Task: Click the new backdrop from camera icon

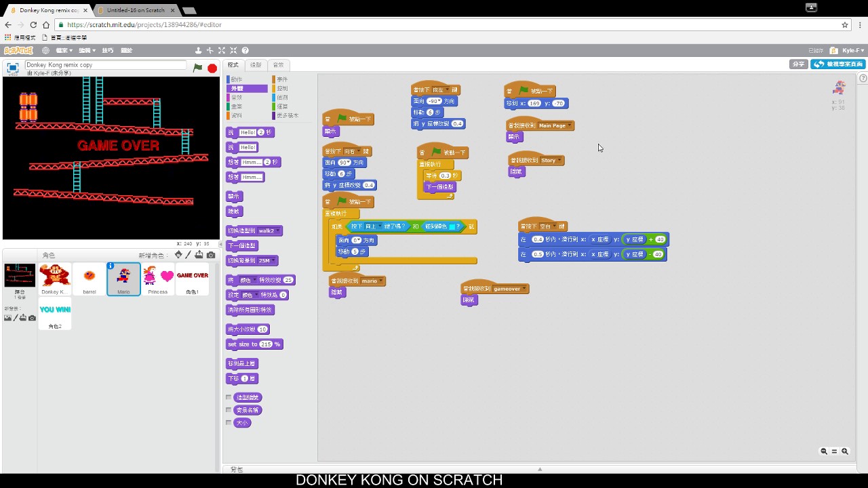Action: pos(32,318)
